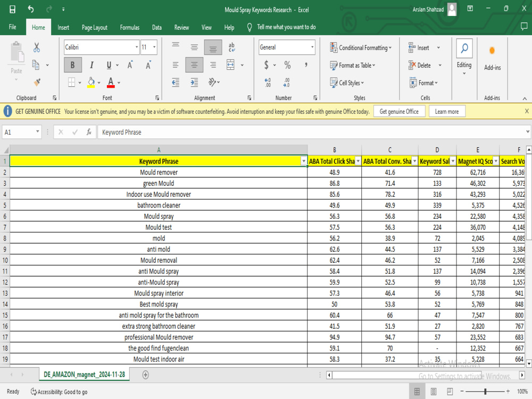The width and height of the screenshot is (532, 399).
Task: Increase font size with the larger A
Action: click(x=130, y=65)
